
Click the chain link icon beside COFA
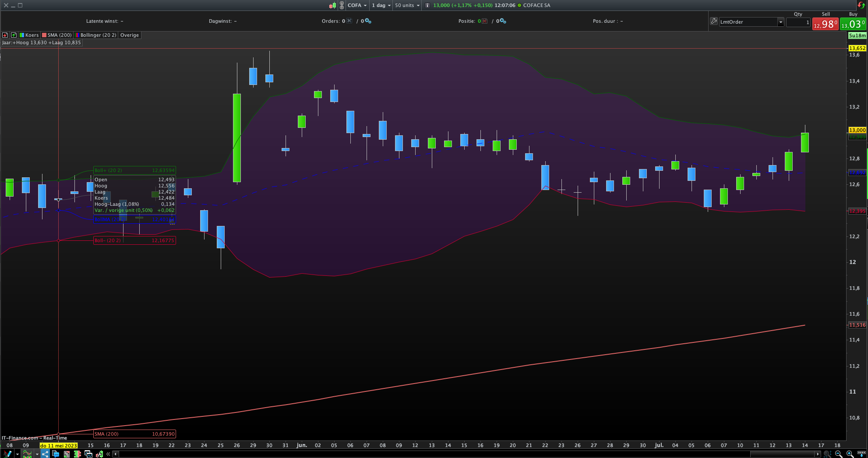(342, 5)
